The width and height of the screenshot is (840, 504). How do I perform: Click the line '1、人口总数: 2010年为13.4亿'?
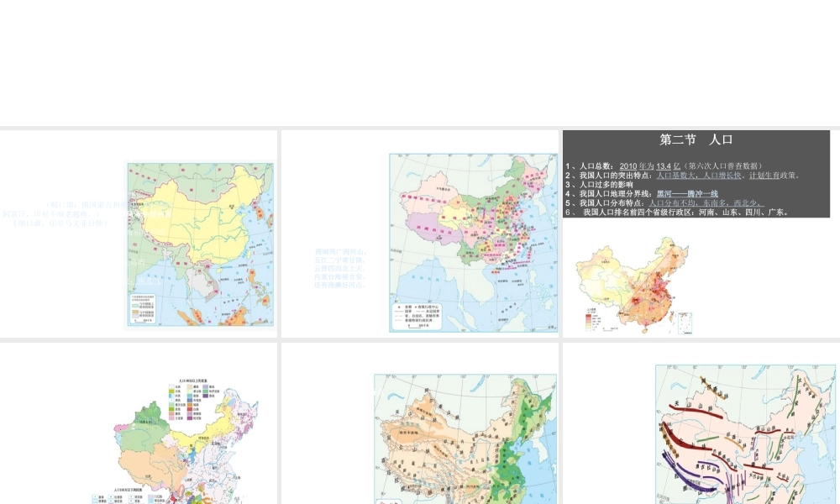(x=664, y=166)
